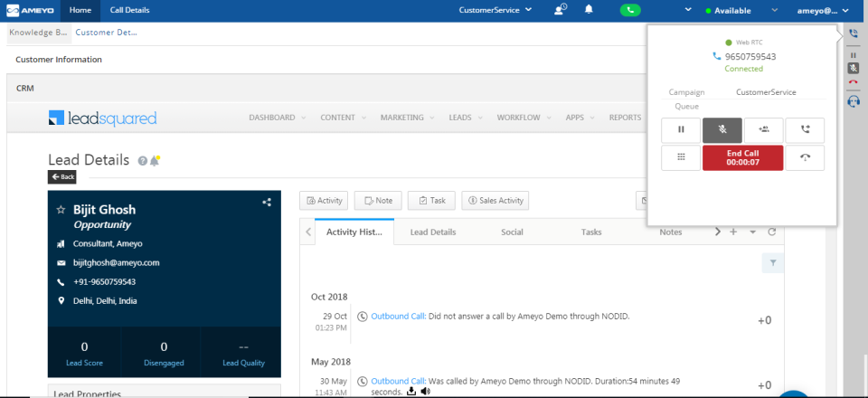Click the clock icon on the 29 Oct activity
The width and height of the screenshot is (868, 398).
pyautogui.click(x=363, y=317)
